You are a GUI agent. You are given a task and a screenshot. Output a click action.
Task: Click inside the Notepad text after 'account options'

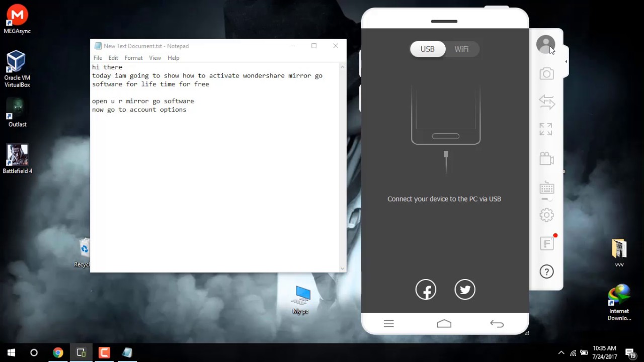[x=188, y=110]
